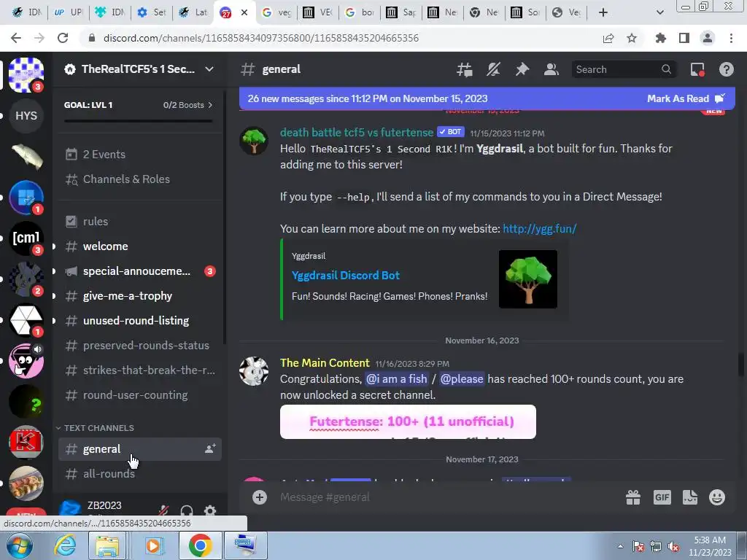747x560 pixels.
Task: Click the @please mention
Action: pos(462,379)
